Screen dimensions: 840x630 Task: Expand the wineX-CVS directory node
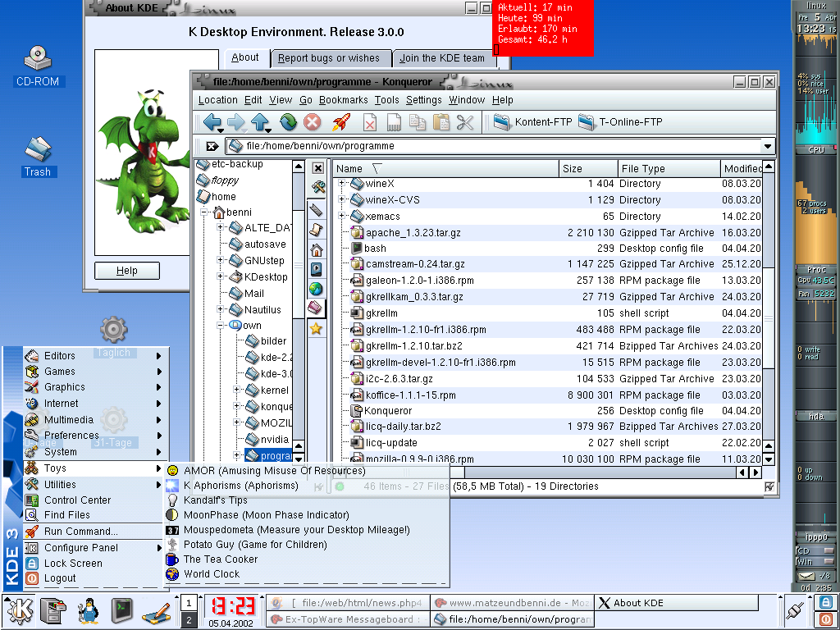341,199
